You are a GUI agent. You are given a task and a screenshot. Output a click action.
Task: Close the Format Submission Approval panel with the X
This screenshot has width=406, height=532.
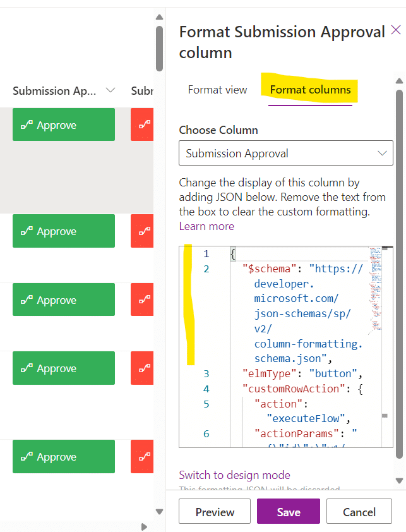397,30
